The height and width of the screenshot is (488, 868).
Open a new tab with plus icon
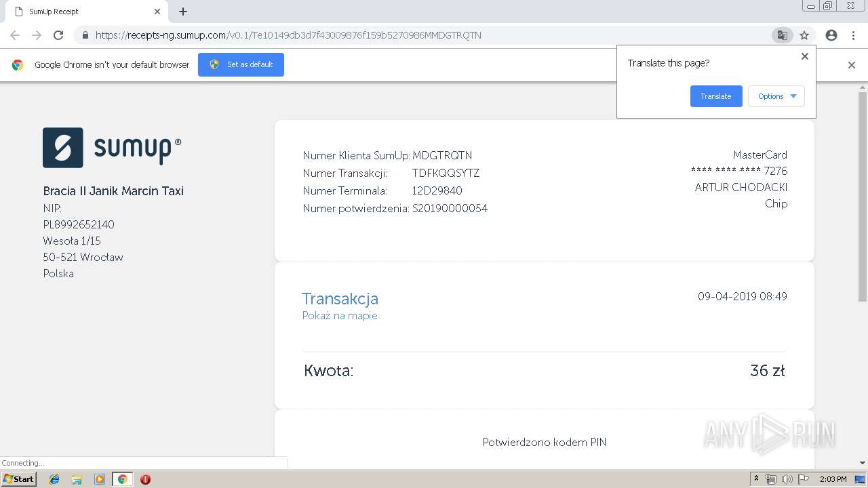183,12
